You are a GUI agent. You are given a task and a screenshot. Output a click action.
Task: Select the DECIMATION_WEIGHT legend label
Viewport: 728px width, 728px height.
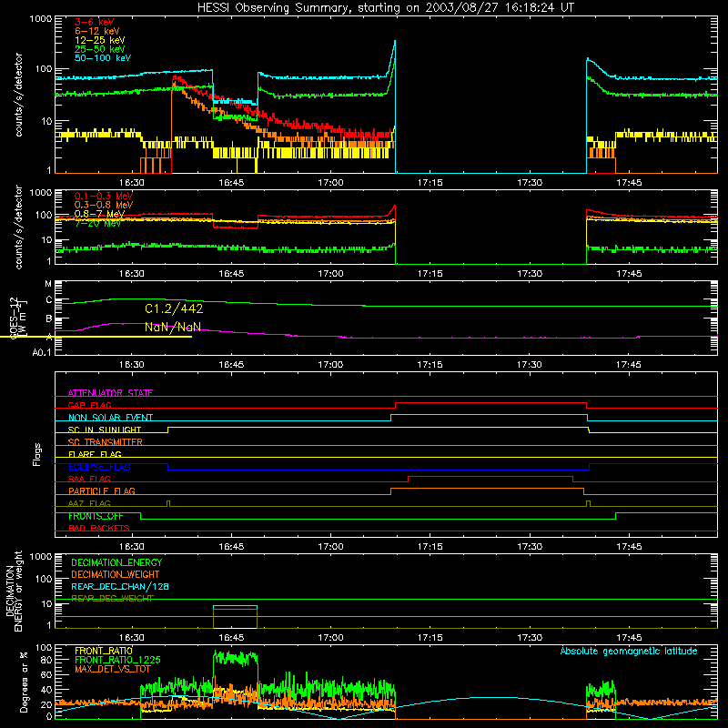[x=116, y=575]
